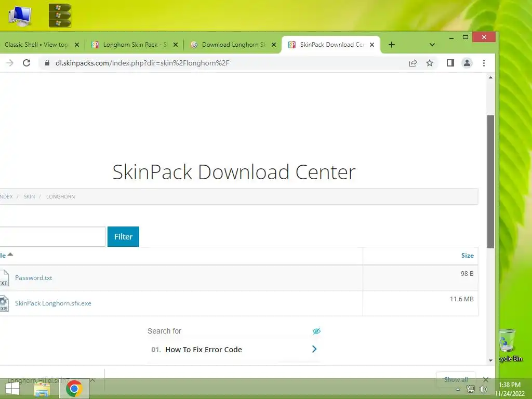The width and height of the screenshot is (532, 399).
Task: Click the vertical scrollbar thumb
Action: pos(490,182)
